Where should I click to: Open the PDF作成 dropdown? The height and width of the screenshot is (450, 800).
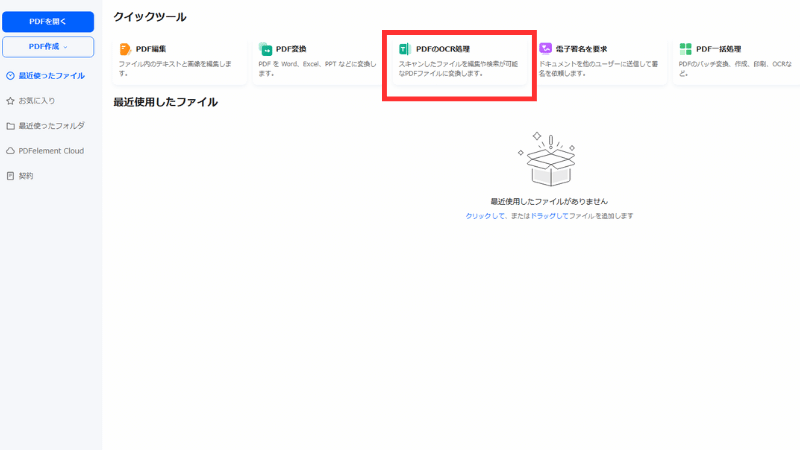click(48, 46)
